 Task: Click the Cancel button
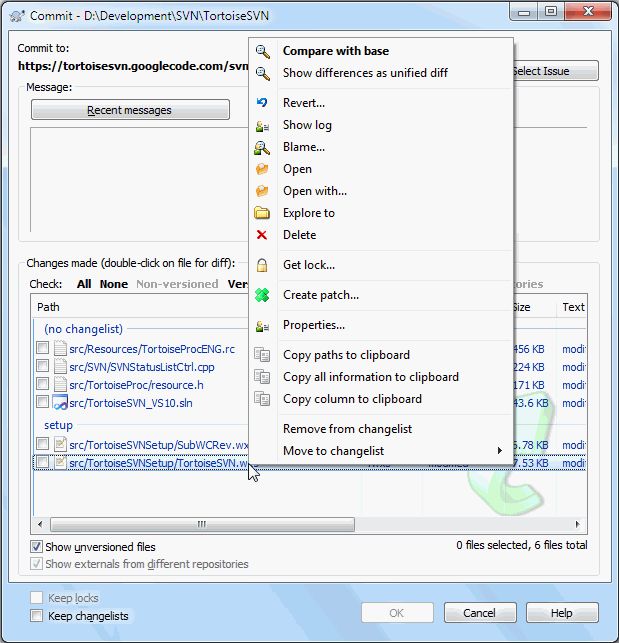[480, 613]
